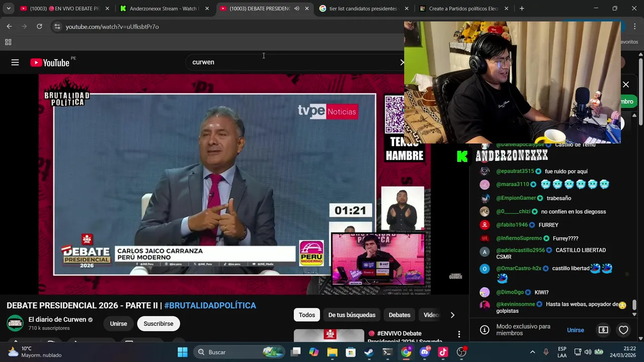Reload the current page
This screenshot has width=644, height=362.
39,26
